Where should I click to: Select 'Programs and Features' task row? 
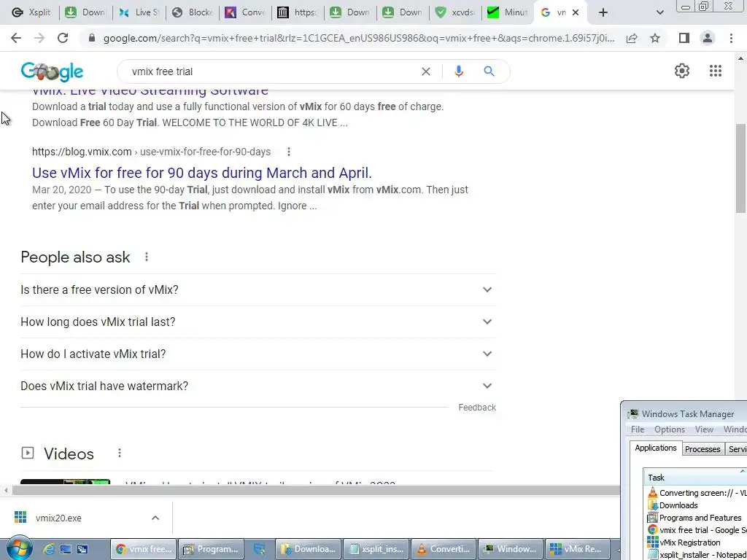pyautogui.click(x=697, y=518)
